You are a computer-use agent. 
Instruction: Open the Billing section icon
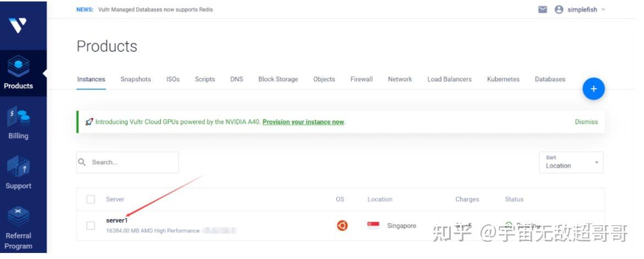point(19,117)
